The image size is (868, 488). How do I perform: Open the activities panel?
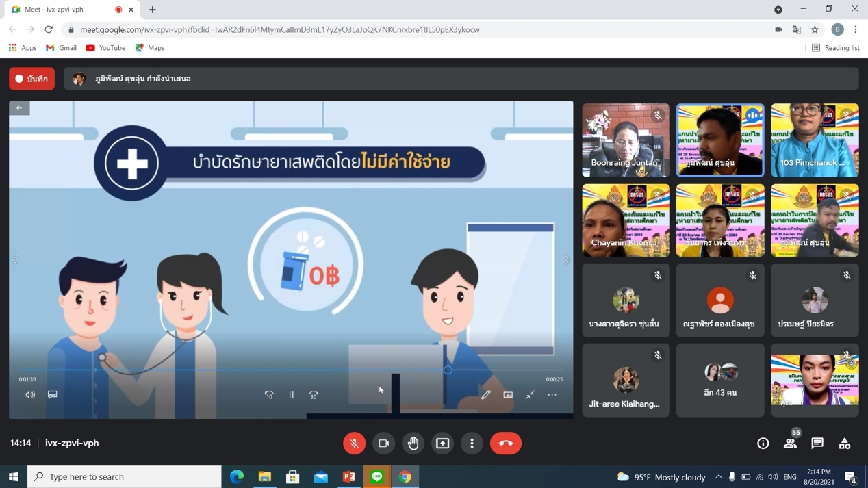click(x=845, y=444)
